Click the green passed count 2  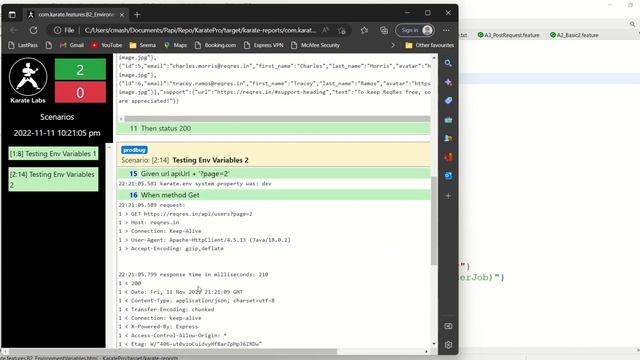(x=80, y=69)
